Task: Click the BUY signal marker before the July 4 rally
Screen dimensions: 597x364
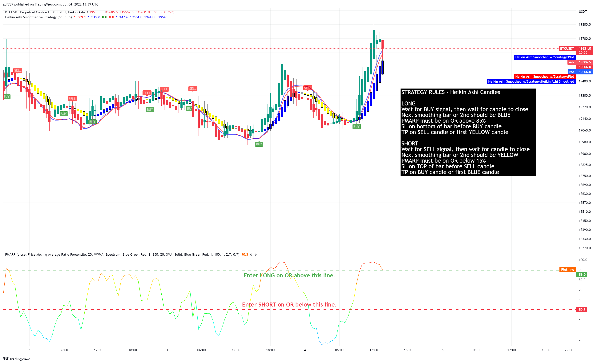Action: click(356, 127)
